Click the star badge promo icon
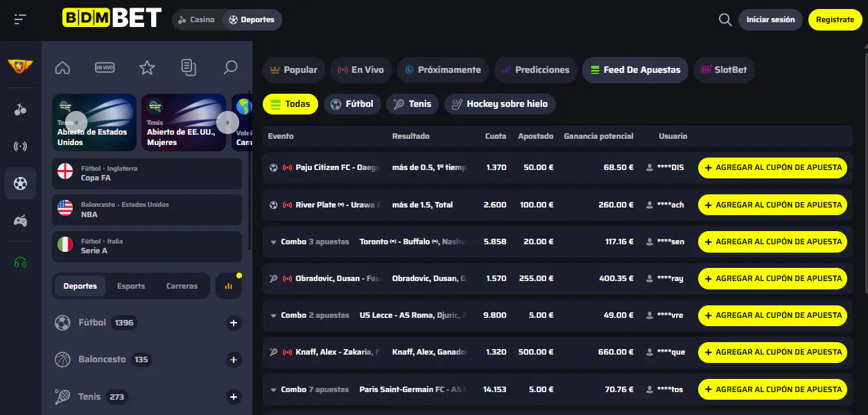 point(20,66)
